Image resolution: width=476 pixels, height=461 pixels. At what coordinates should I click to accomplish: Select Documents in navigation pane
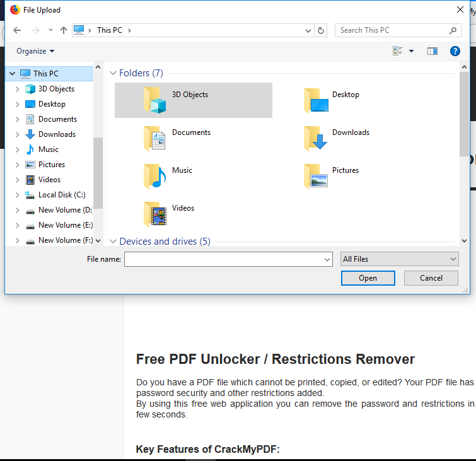pos(57,119)
